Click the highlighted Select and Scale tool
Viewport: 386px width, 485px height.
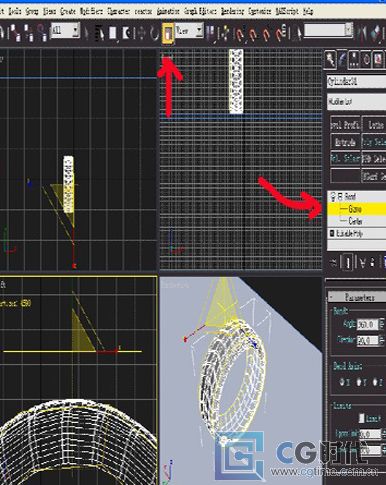168,33
